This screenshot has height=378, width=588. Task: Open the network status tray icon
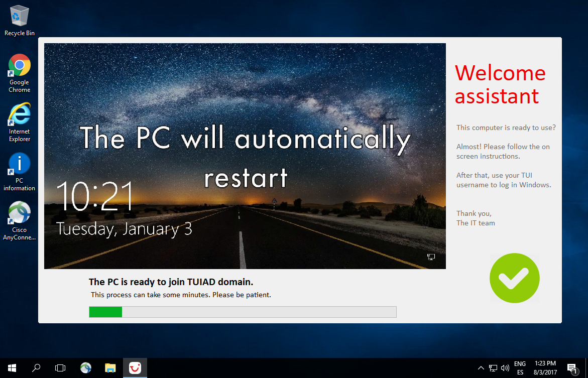click(x=493, y=368)
